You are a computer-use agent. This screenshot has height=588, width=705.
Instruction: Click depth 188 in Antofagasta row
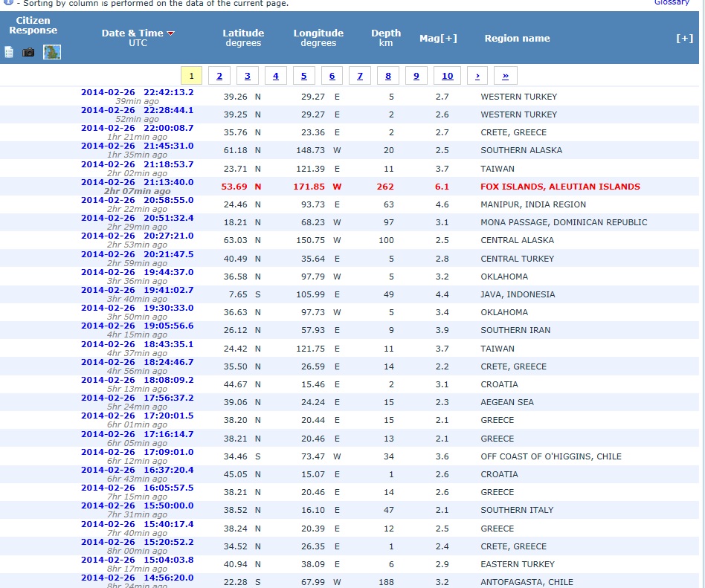pyautogui.click(x=386, y=582)
